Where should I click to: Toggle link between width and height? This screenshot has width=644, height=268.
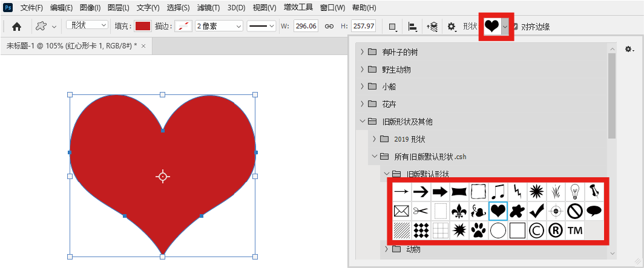coord(329,26)
